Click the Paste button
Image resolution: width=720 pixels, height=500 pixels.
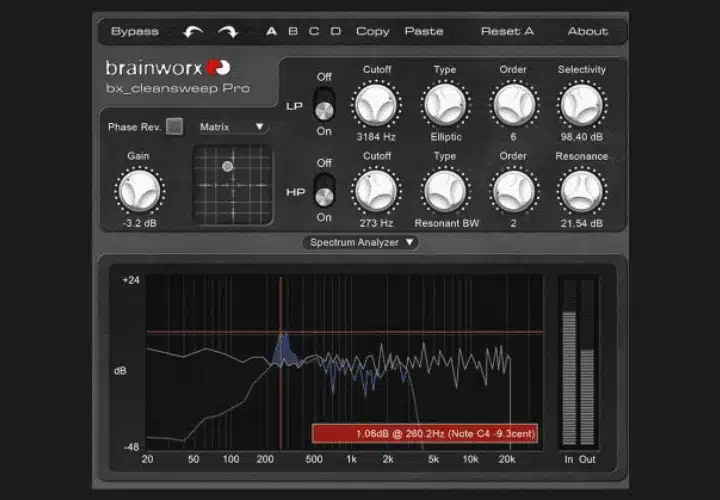point(424,31)
